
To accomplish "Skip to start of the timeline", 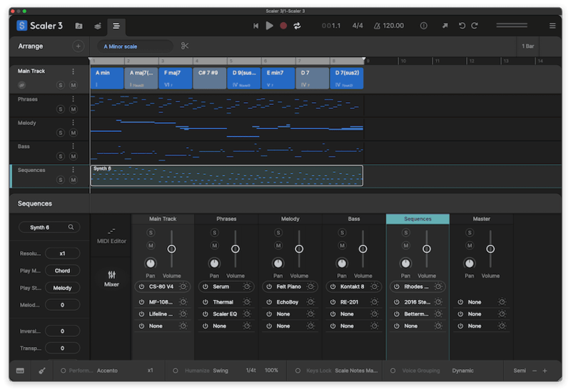I will (256, 26).
